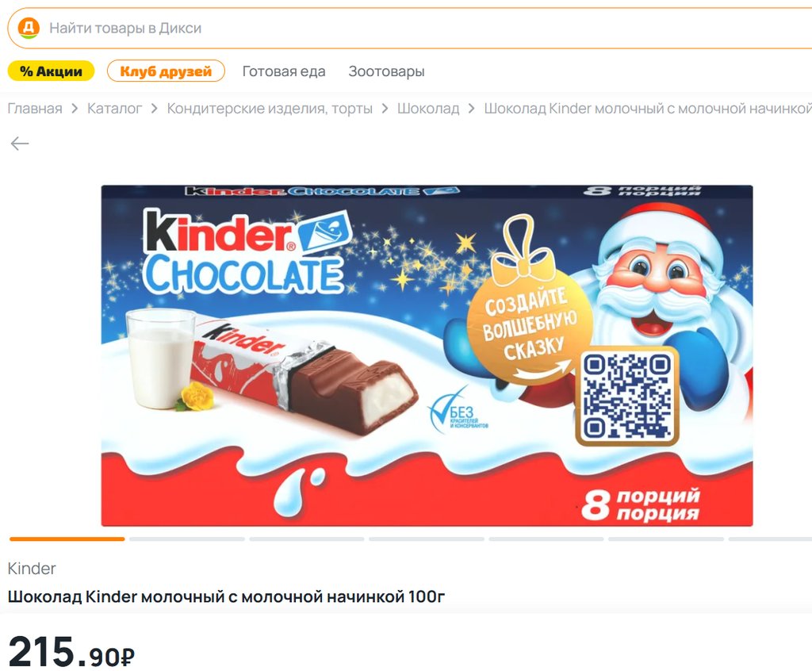Click the chevron after Кондитерские изделия, торты

pyautogui.click(x=385, y=109)
